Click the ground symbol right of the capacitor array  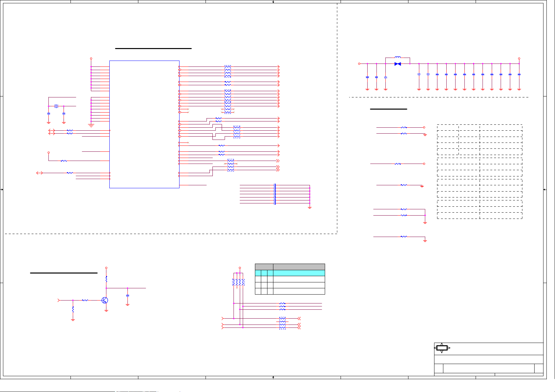(310, 207)
